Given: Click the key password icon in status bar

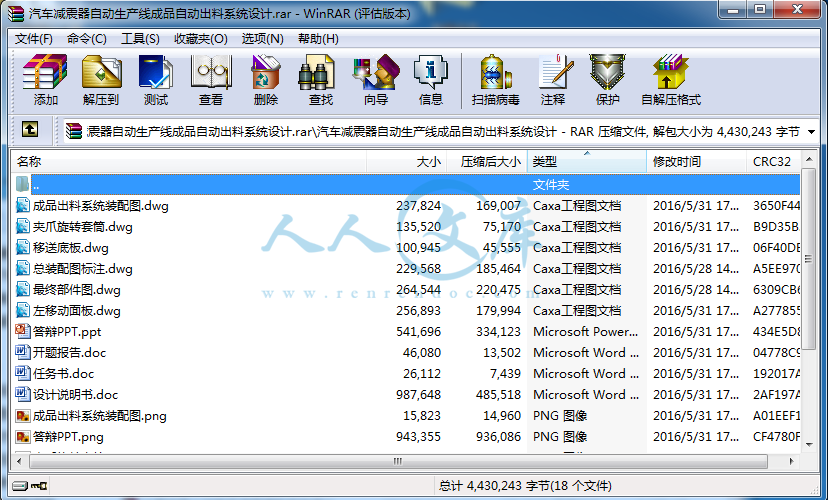Looking at the screenshot, I should 39,485.
